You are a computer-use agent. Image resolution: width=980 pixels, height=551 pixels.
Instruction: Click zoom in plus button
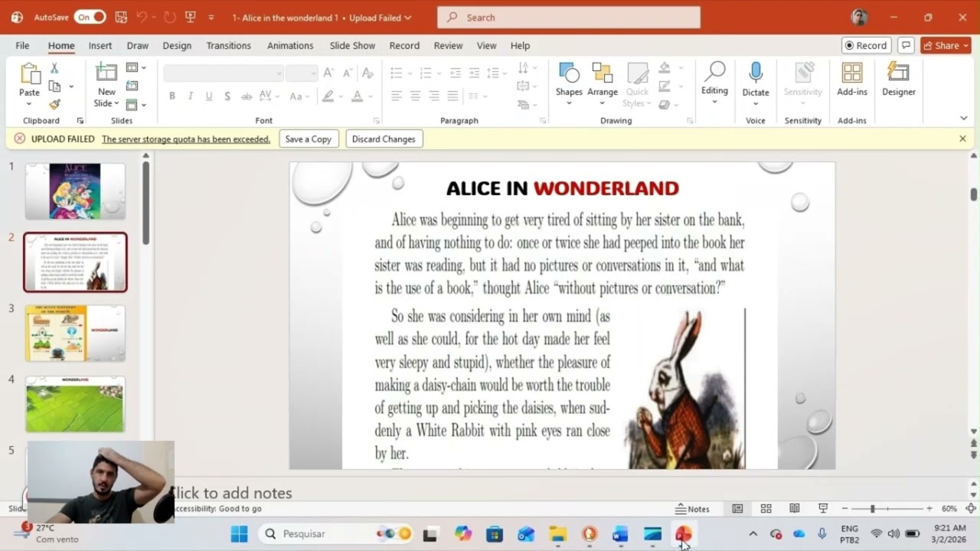coord(929,509)
